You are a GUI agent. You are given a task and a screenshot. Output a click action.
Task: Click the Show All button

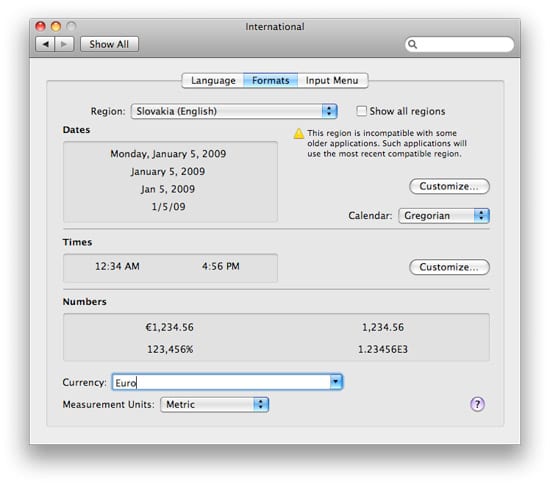[x=109, y=44]
